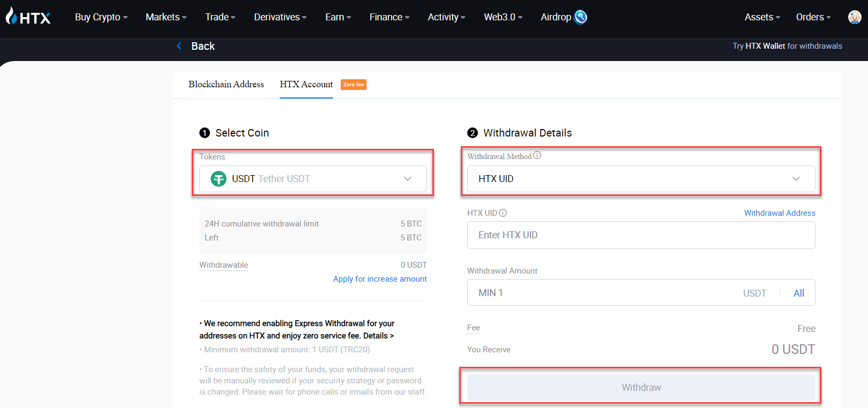Click the Zero fee badge

click(x=354, y=85)
